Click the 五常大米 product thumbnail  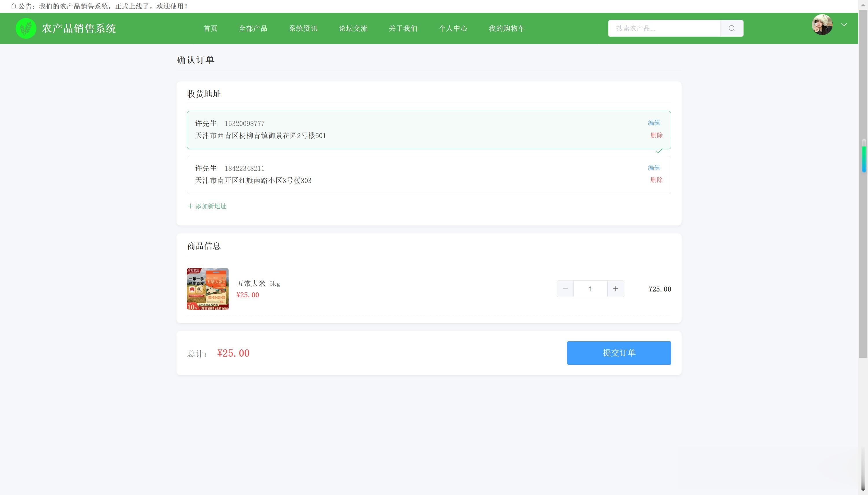point(207,289)
